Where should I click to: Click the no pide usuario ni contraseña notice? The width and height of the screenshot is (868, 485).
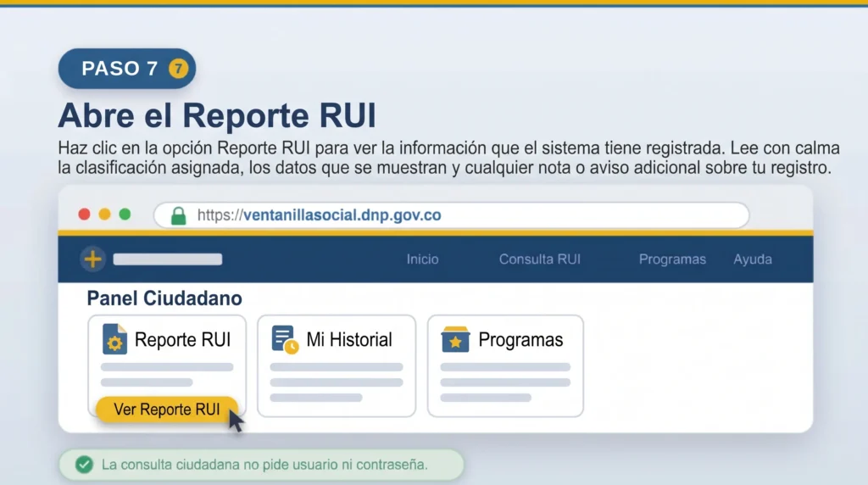pyautogui.click(x=261, y=465)
